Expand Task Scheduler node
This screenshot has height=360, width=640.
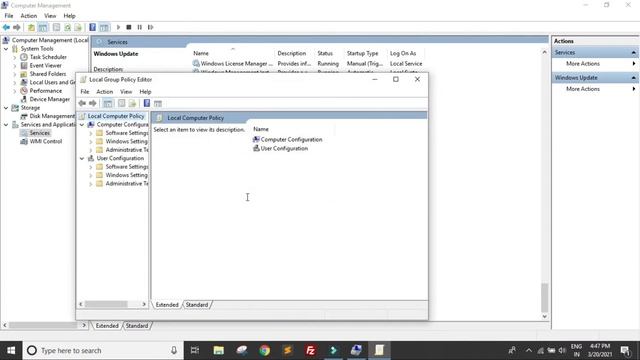15,57
